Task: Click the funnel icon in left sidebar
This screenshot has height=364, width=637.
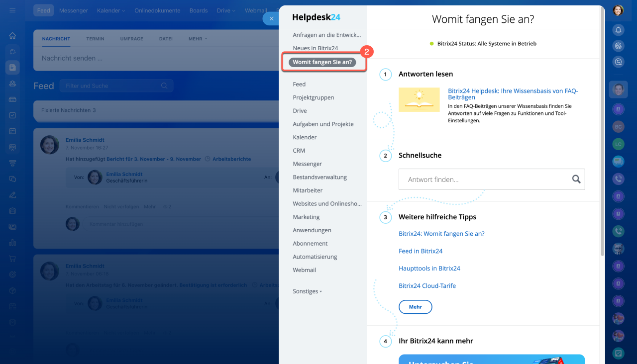Action: 12,163
